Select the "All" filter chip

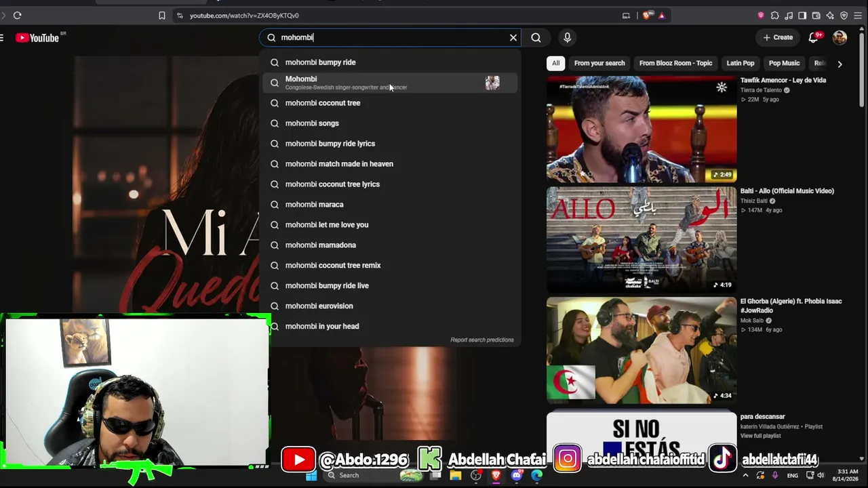pyautogui.click(x=555, y=64)
